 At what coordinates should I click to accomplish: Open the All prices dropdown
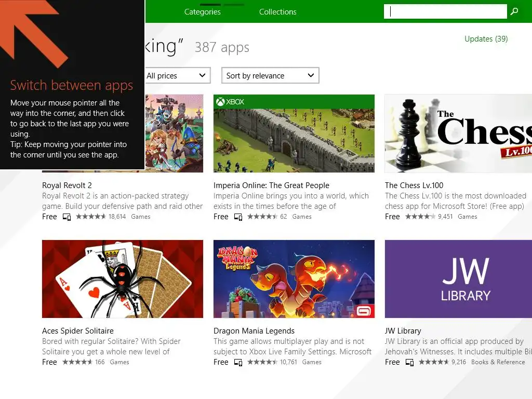tap(177, 75)
